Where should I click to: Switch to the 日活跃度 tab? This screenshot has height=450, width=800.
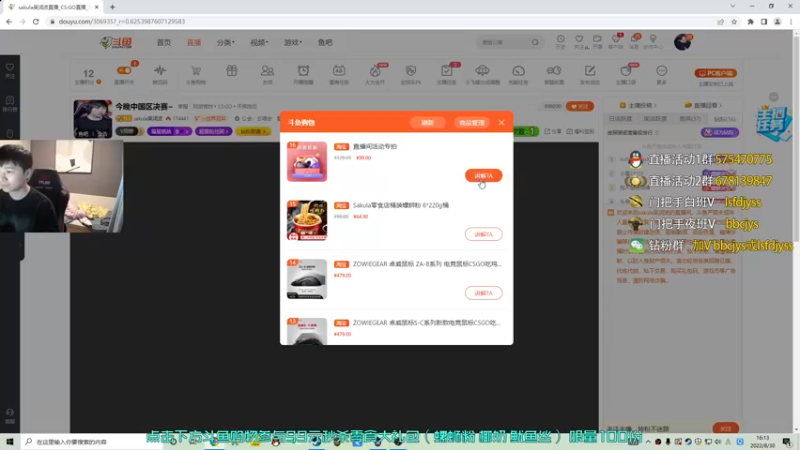(620, 118)
